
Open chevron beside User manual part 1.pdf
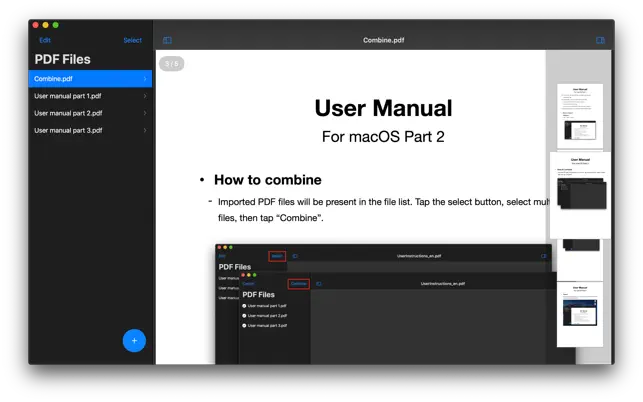click(145, 96)
